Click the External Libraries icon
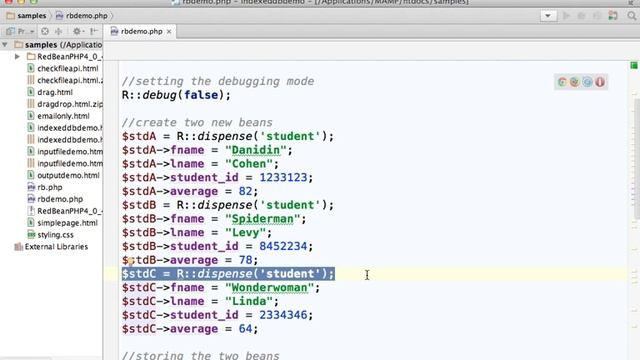 coord(18,247)
